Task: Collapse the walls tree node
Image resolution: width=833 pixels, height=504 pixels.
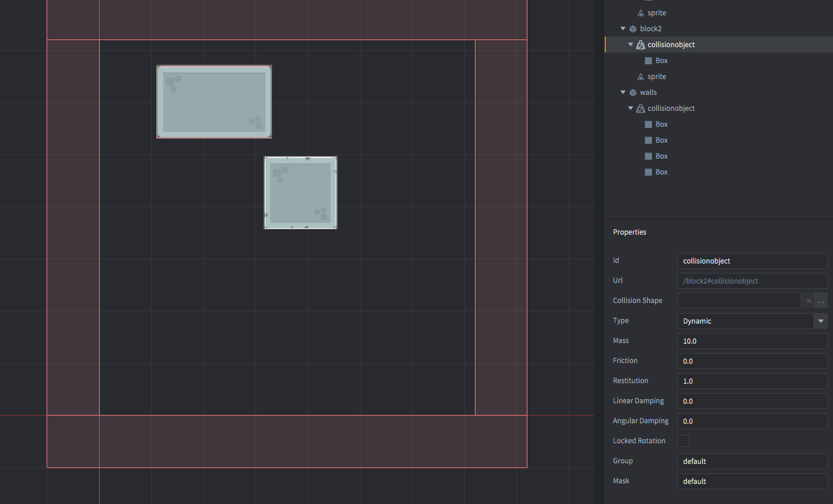Action: coord(623,93)
